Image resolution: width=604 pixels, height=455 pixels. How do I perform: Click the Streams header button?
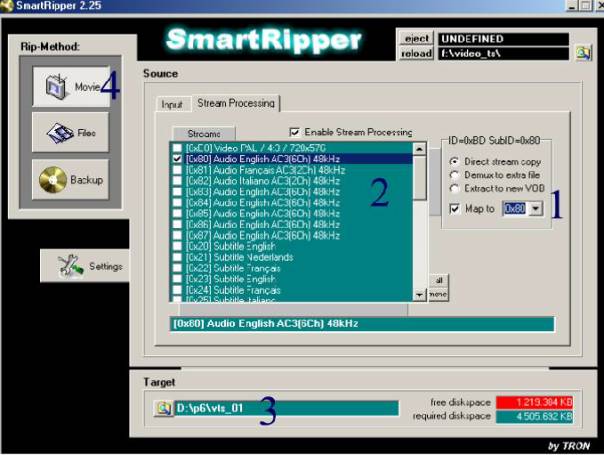(x=204, y=134)
